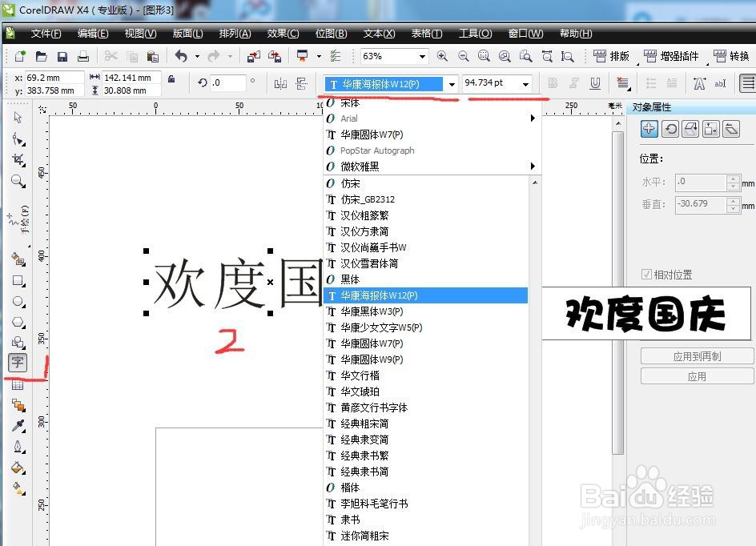Select the Pick tool
Image resolution: width=756 pixels, height=546 pixels.
coord(18,118)
